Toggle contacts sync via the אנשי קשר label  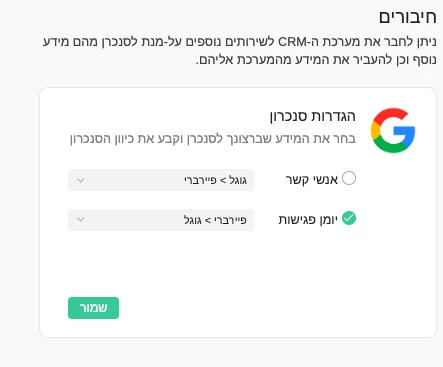pos(312,179)
